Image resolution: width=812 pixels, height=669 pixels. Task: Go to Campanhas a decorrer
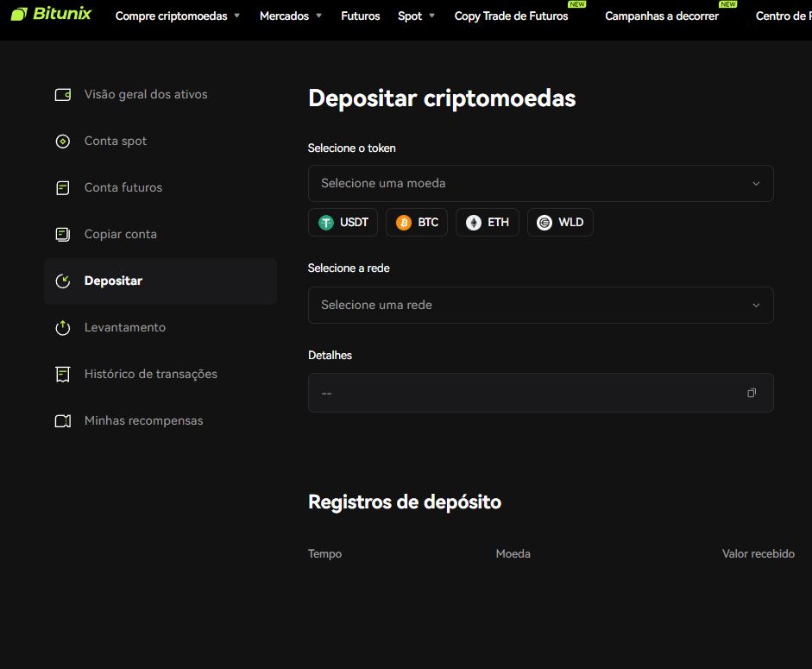[661, 16]
